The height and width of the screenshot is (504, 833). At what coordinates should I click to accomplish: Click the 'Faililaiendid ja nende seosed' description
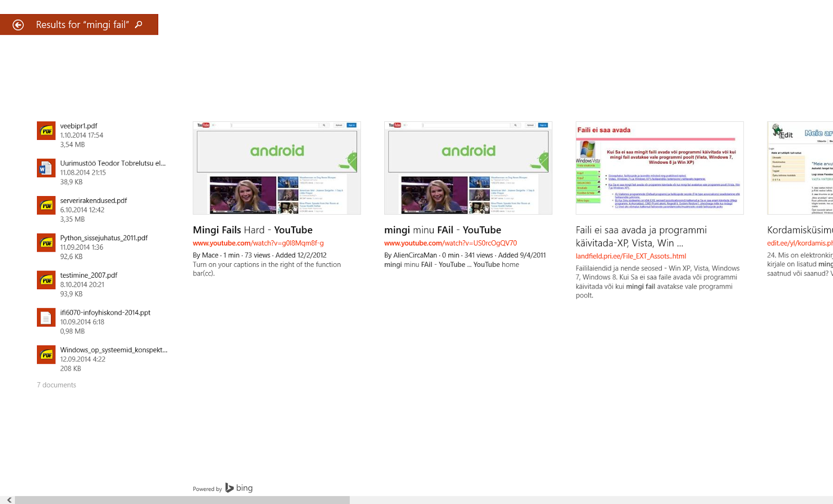pyautogui.click(x=658, y=282)
